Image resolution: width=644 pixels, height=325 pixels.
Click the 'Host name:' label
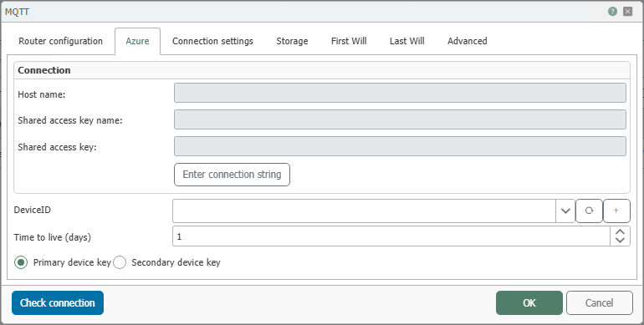click(x=42, y=94)
